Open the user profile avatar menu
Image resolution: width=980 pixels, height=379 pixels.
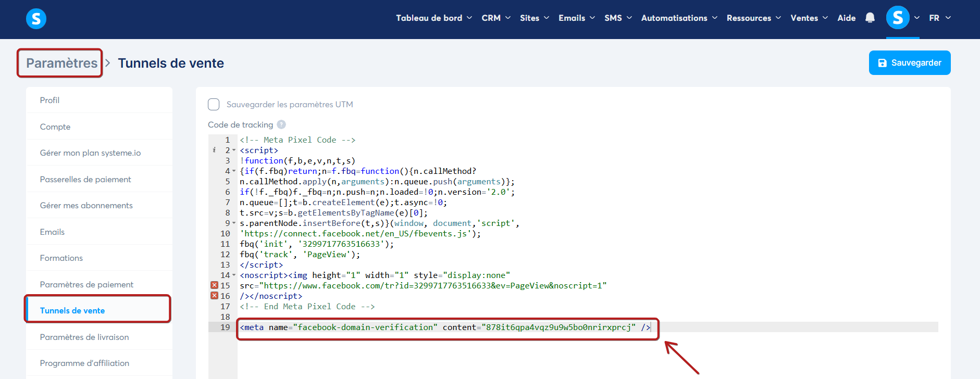click(x=898, y=18)
